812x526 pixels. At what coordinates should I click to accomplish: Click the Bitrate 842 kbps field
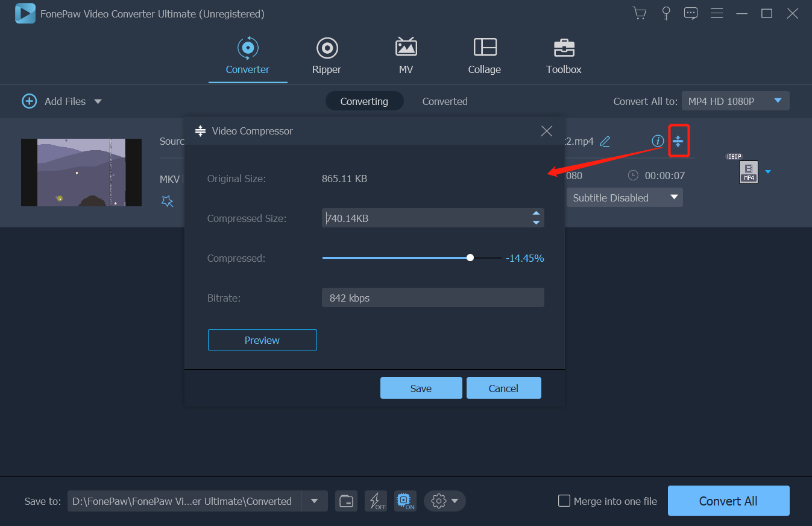[433, 298]
